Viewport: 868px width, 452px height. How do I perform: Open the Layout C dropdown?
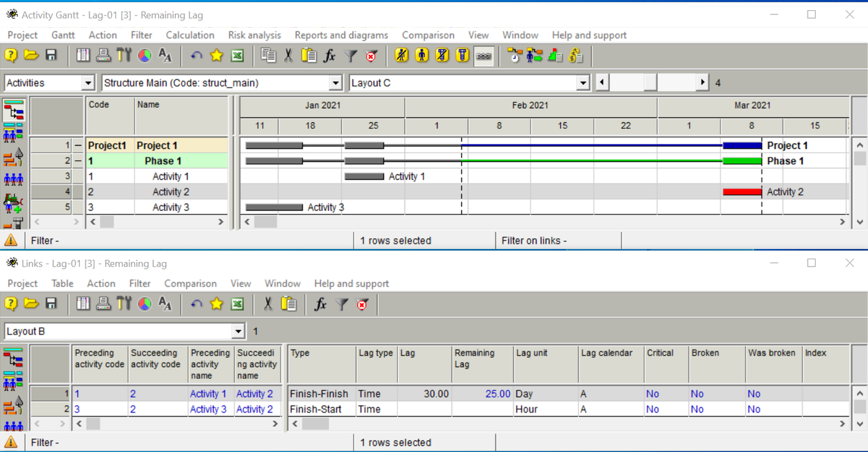pyautogui.click(x=583, y=83)
